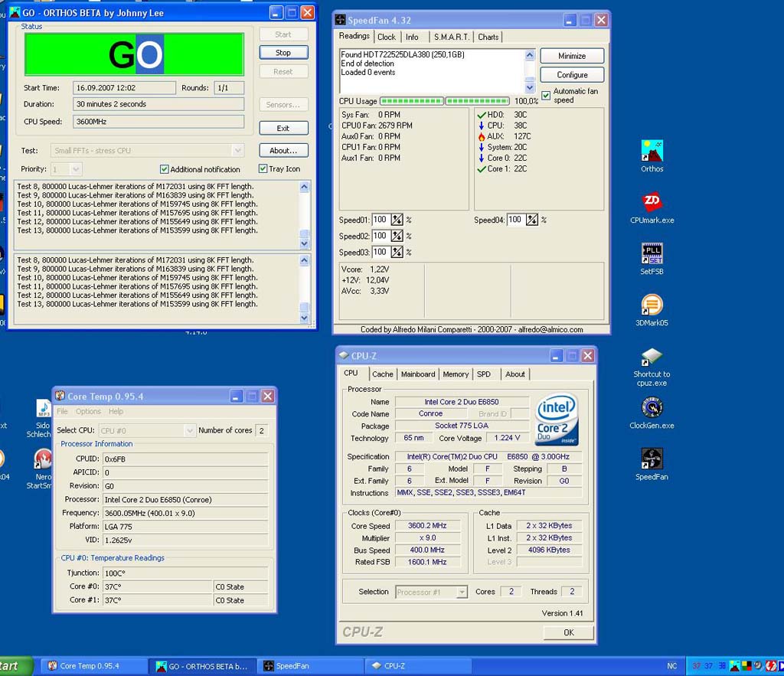Image resolution: width=784 pixels, height=676 pixels.
Task: Click OK button in CPU-Z
Action: 569,632
